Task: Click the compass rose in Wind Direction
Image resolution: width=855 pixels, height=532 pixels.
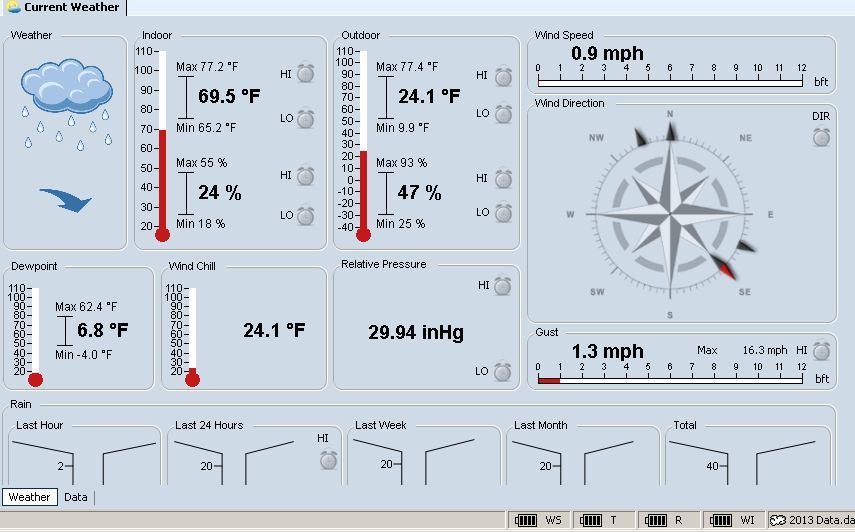Action: [x=670, y=214]
